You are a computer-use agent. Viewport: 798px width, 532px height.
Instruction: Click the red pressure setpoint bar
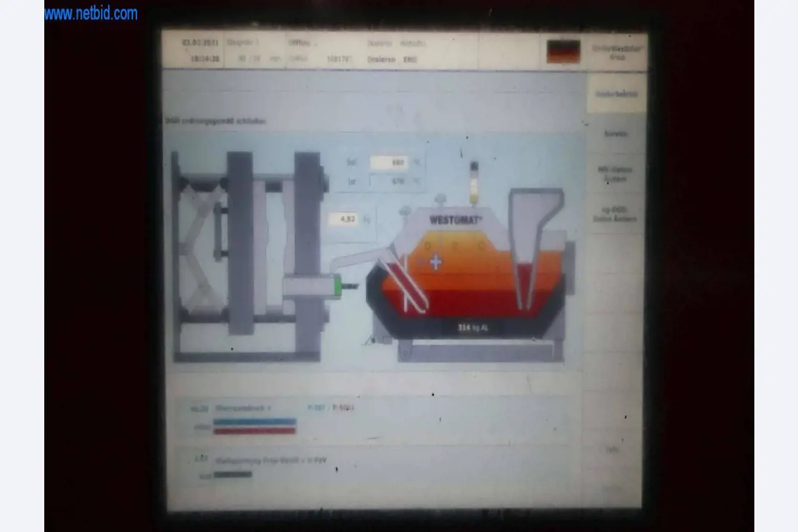(x=254, y=430)
